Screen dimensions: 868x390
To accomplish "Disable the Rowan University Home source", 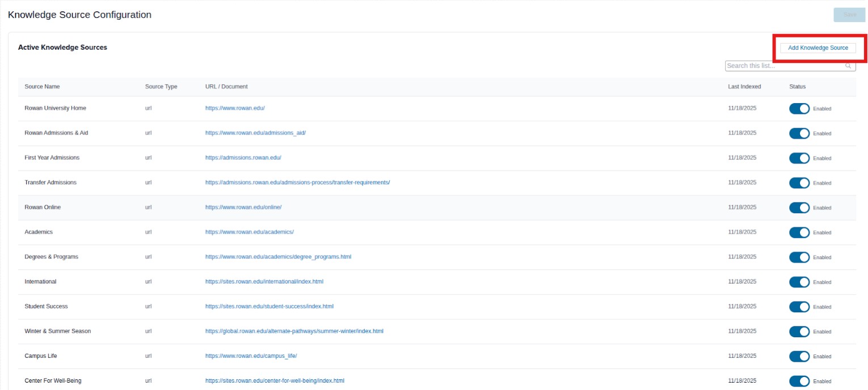I will click(x=799, y=108).
